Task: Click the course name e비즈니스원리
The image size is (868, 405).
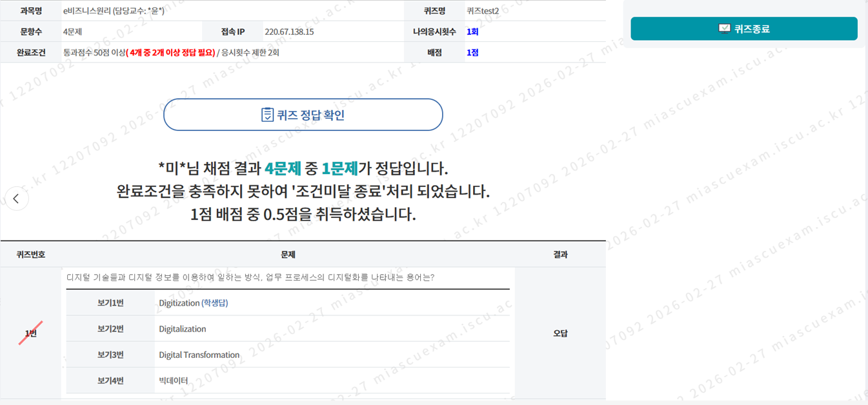Action: click(x=87, y=11)
